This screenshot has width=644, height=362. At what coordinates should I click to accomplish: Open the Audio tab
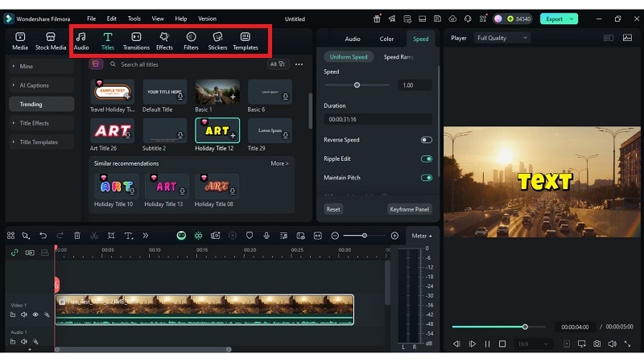pyautogui.click(x=81, y=41)
